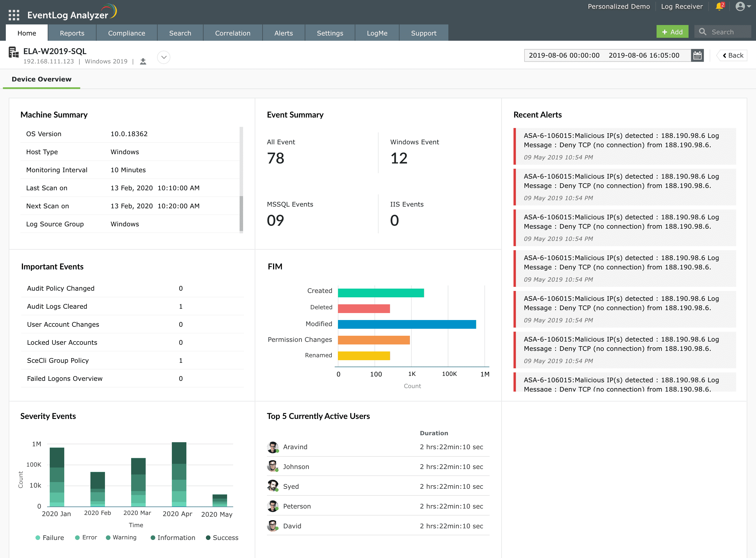Open the user profile avatar menu
756x558 pixels.
tap(740, 6)
